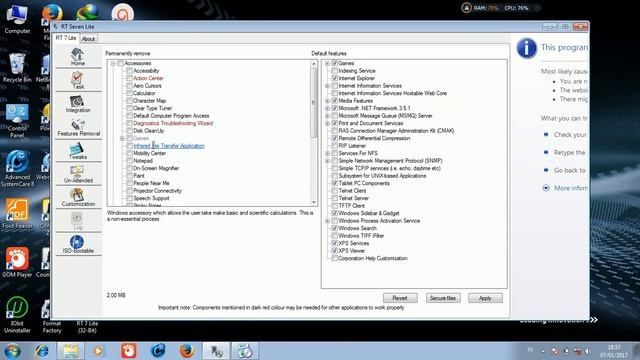
Task: Click the Secure files button
Action: (443, 298)
